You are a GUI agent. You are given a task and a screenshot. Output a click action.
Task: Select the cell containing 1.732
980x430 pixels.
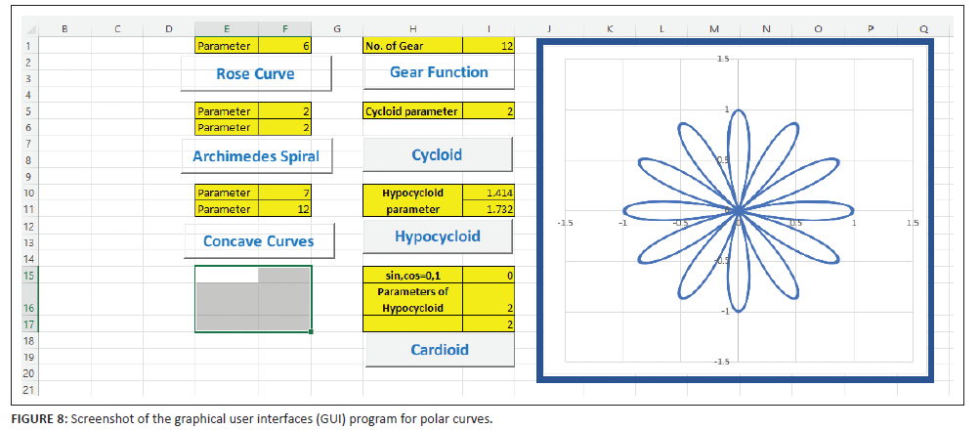pyautogui.click(x=488, y=209)
